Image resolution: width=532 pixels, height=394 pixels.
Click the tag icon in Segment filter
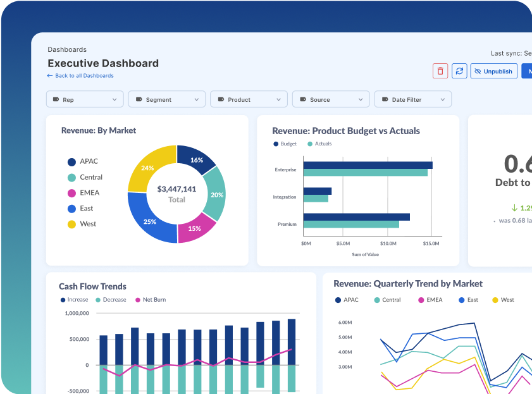point(138,100)
